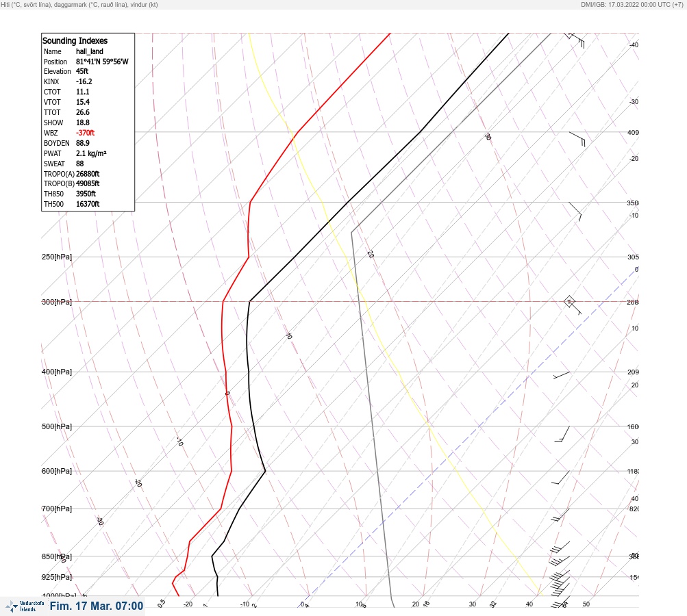
Task: Click the '-10' label on the bottom temperature axis
Action: tap(245, 604)
